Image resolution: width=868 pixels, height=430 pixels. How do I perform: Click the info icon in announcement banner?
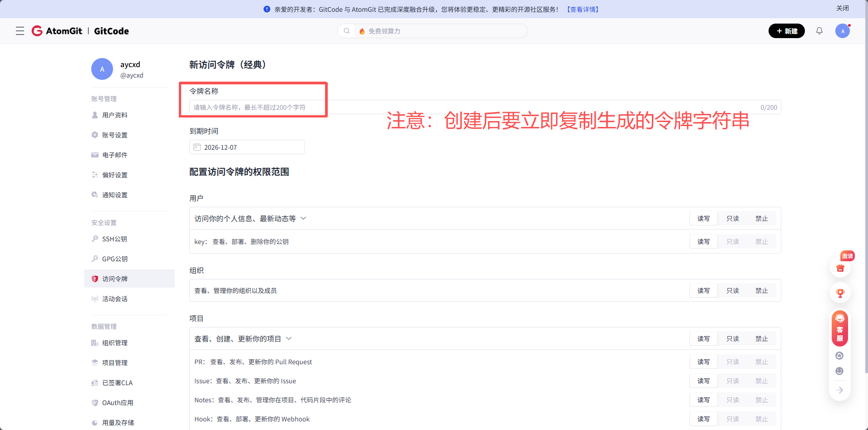pyautogui.click(x=267, y=9)
